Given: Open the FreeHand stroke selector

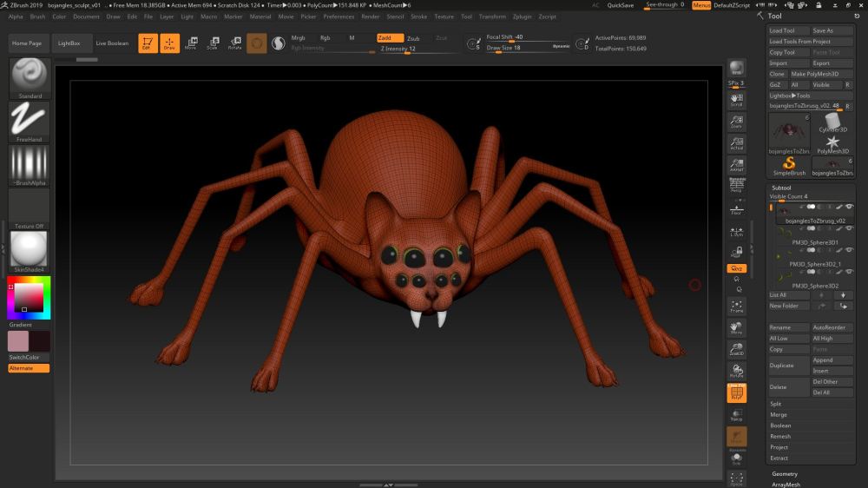Looking at the screenshot, I should (x=30, y=122).
